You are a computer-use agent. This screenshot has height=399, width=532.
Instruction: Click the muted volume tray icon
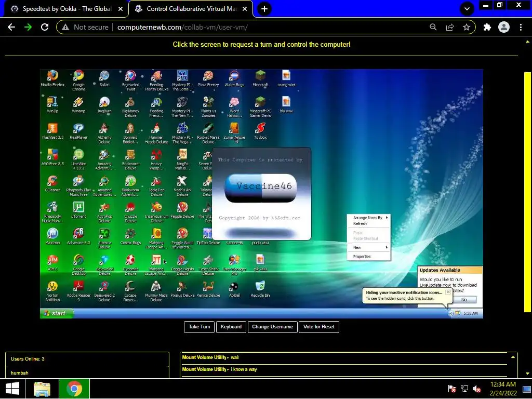coord(477,389)
